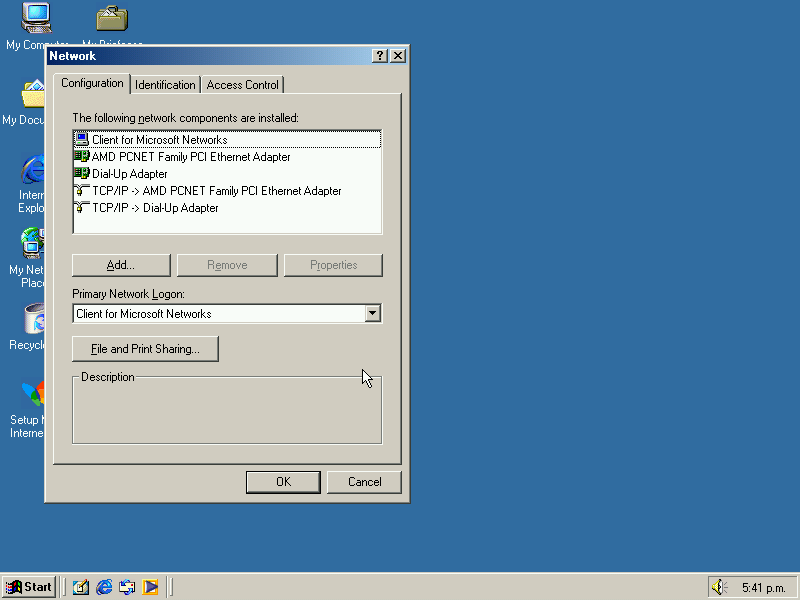Confirm the Network dialog with OK
The height and width of the screenshot is (600, 800).
click(x=283, y=482)
